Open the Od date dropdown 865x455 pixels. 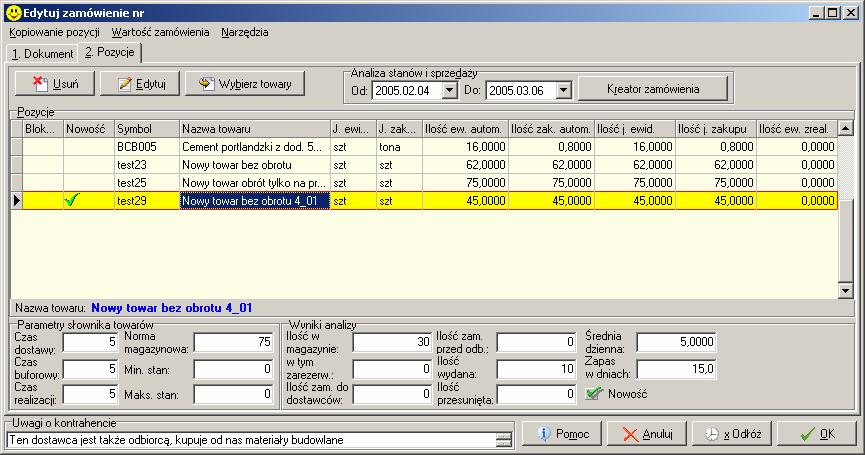point(450,90)
